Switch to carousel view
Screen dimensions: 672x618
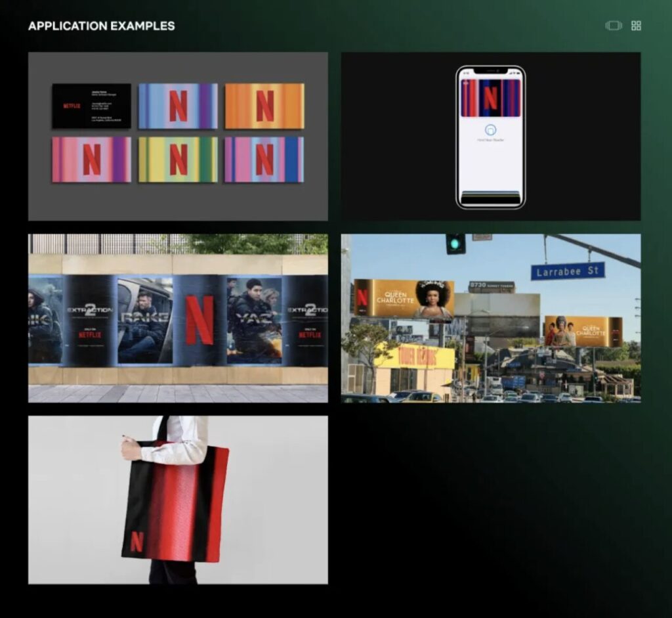coord(614,26)
